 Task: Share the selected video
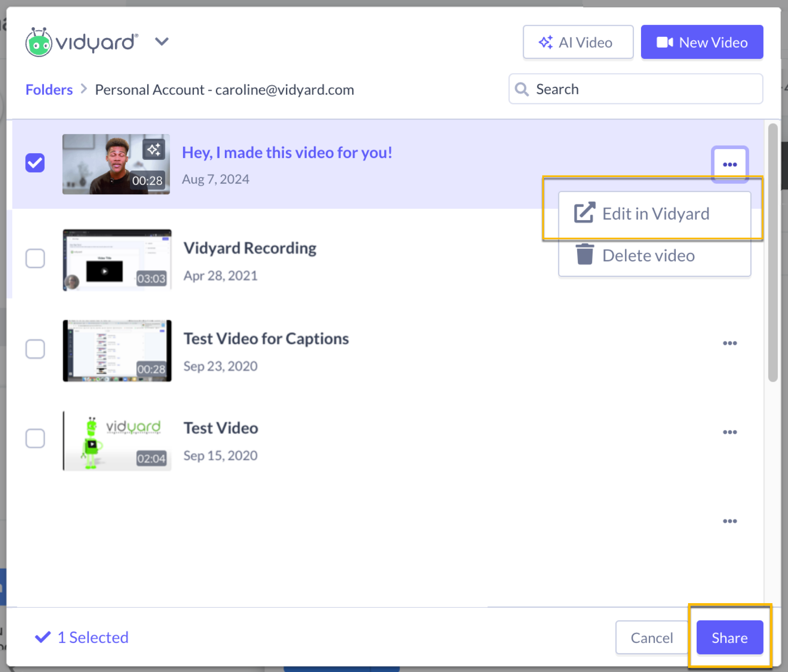tap(729, 638)
